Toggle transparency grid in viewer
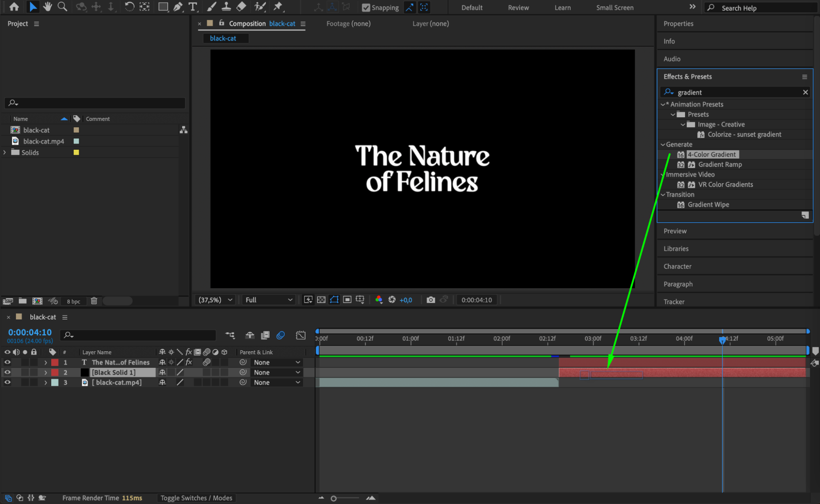This screenshot has height=504, width=820. click(321, 300)
